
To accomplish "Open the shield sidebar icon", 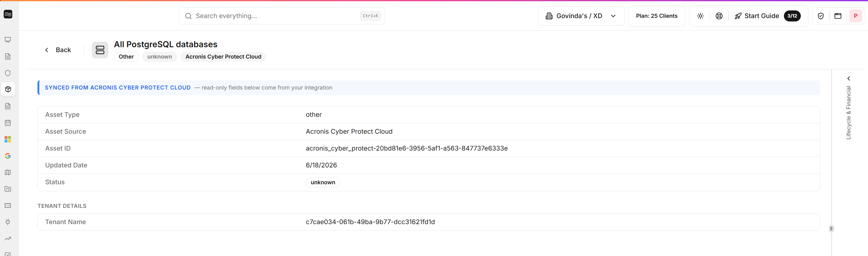I will tap(8, 73).
